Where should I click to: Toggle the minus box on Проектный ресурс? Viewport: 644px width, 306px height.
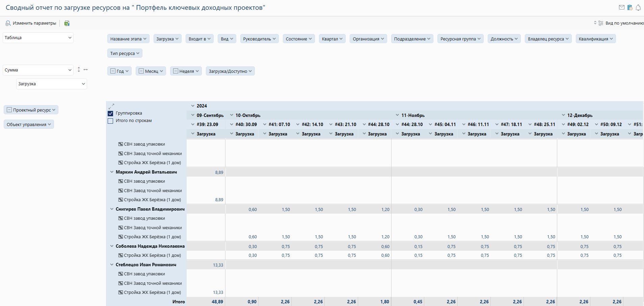pyautogui.click(x=9, y=110)
